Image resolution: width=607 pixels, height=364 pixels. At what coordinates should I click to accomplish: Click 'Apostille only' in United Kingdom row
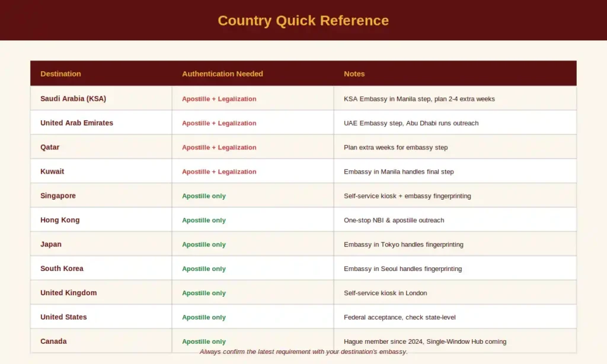click(x=204, y=293)
